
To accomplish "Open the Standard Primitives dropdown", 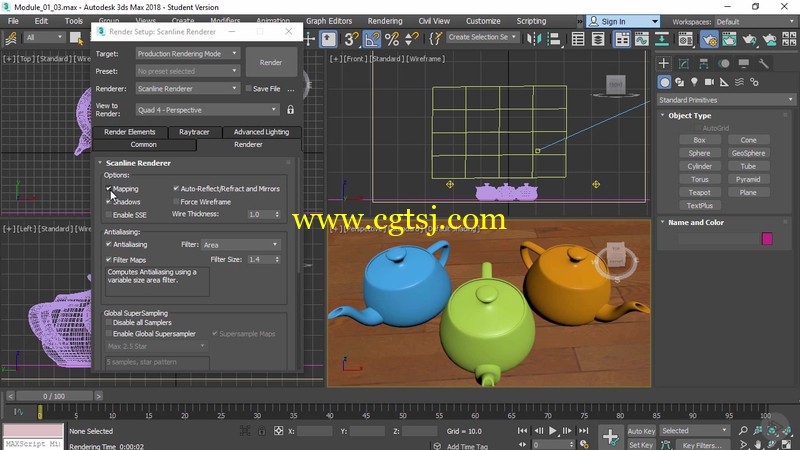I will 726,100.
